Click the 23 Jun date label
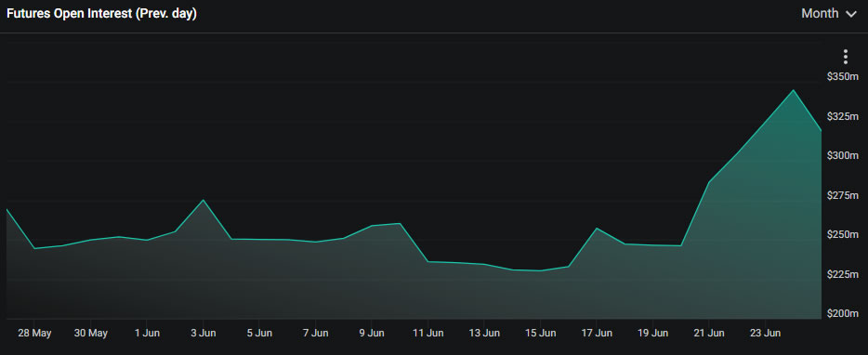 point(765,333)
